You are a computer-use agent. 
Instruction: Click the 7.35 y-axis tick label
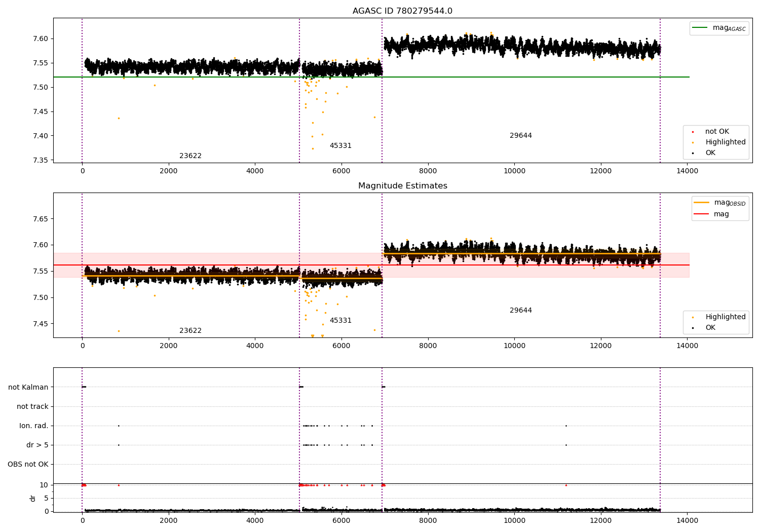click(41, 160)
